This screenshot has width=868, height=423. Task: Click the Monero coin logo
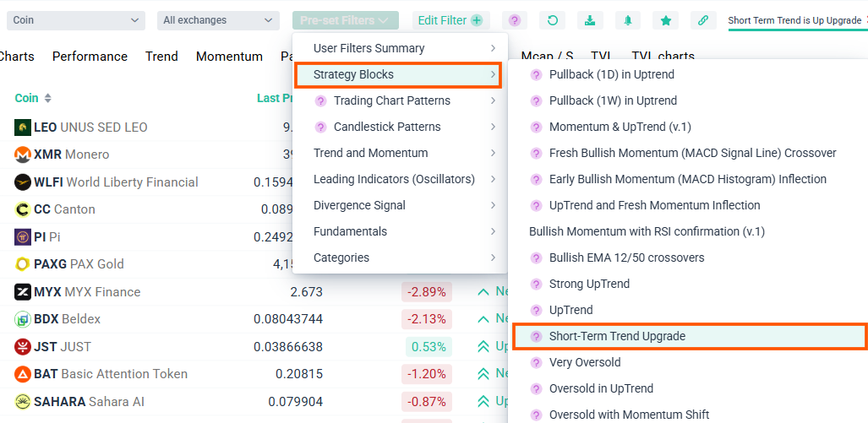23,155
